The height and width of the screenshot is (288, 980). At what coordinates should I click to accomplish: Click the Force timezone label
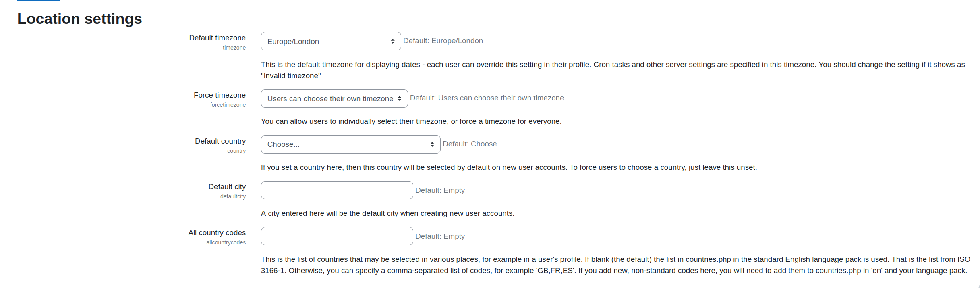point(220,95)
